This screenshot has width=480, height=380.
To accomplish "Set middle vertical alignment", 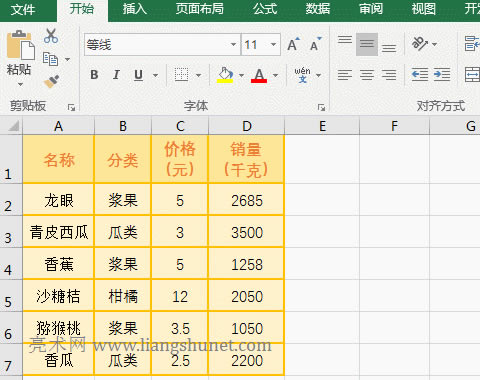I will pos(367,44).
